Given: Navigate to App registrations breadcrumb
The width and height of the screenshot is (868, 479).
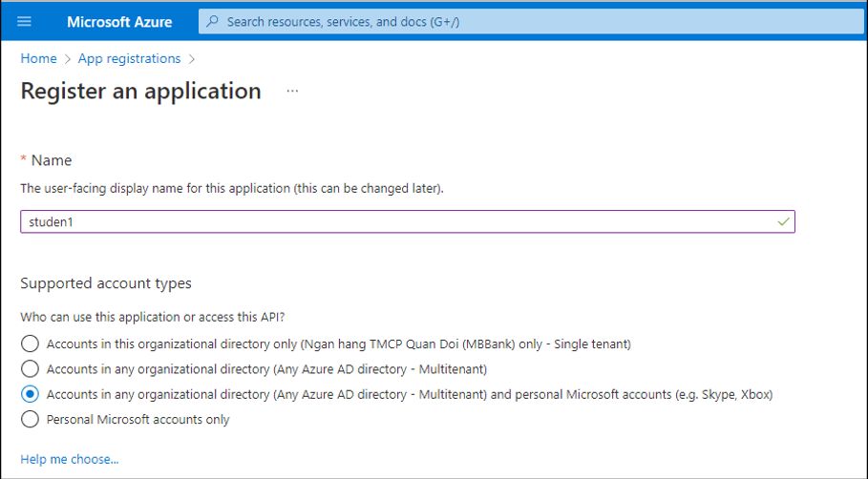Looking at the screenshot, I should 129,59.
